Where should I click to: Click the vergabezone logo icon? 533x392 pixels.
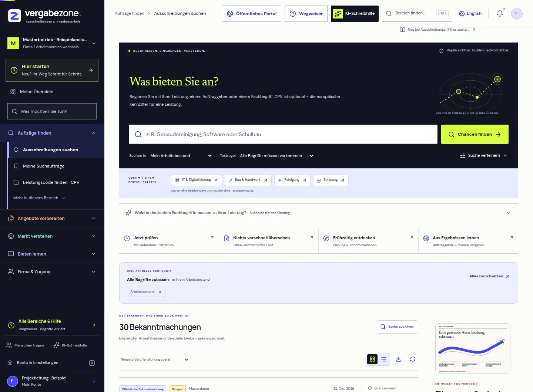click(x=14, y=16)
